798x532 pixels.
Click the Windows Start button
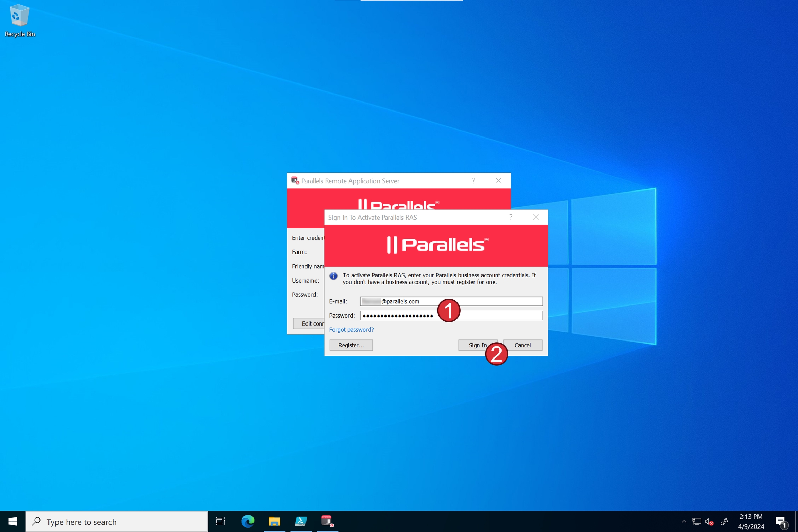(12, 521)
